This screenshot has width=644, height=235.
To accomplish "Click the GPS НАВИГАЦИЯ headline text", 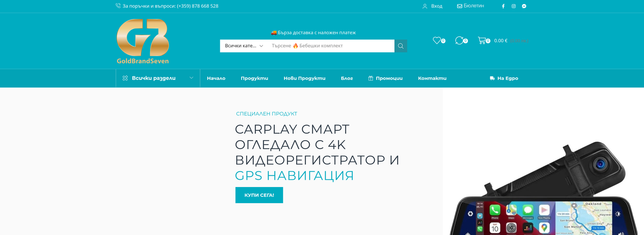I will click(294, 176).
